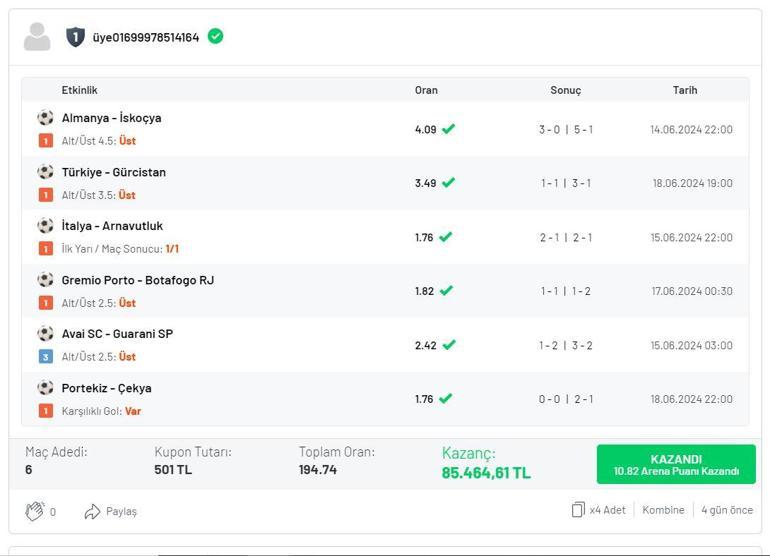Click the Etkinlik column header

coord(79,90)
